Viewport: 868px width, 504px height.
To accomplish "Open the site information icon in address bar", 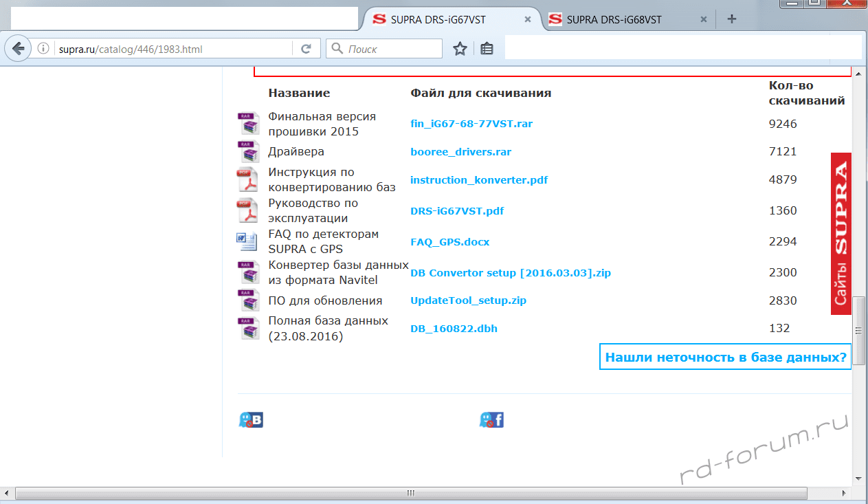I will tap(43, 49).
